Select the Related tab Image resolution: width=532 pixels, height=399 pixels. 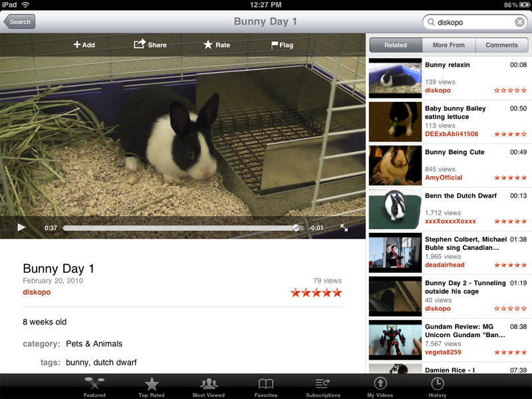[x=396, y=45]
